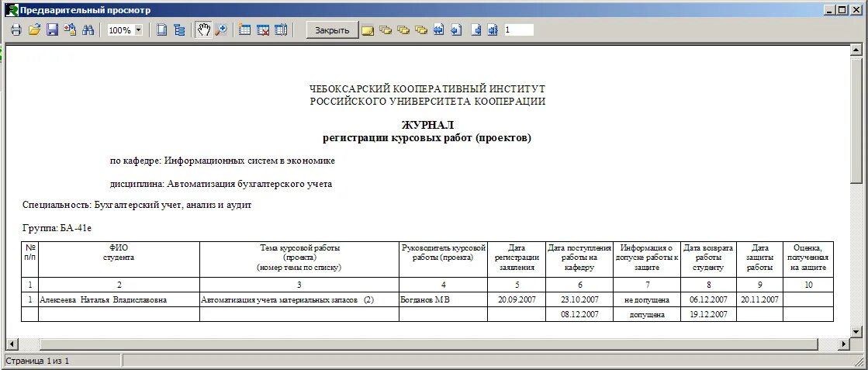Click the third table columns icon
The width and height of the screenshot is (868, 370).
coord(282,30)
